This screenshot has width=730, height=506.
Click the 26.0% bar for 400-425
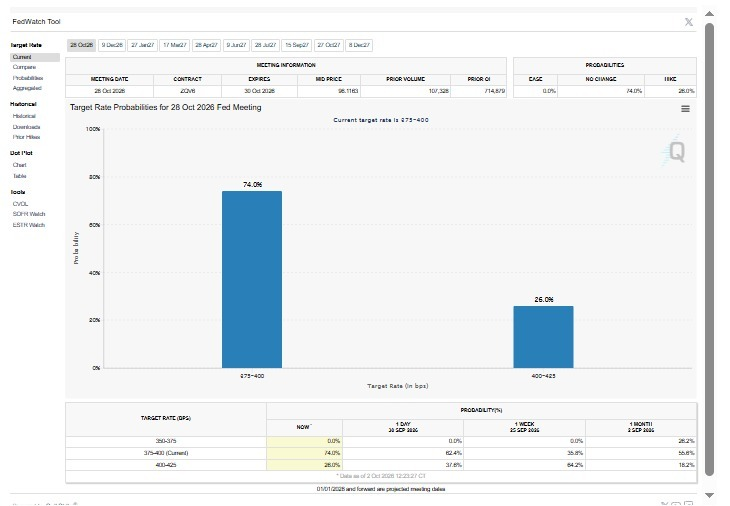click(x=543, y=337)
